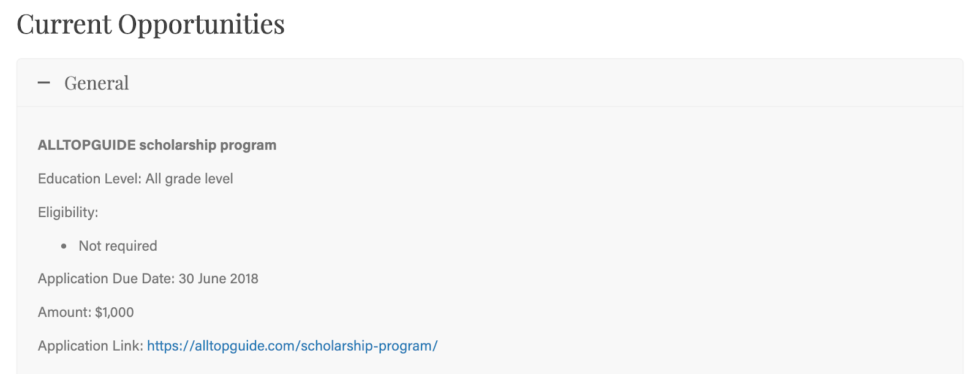
Task: Click the "Application Due Date:" label
Action: tap(106, 279)
